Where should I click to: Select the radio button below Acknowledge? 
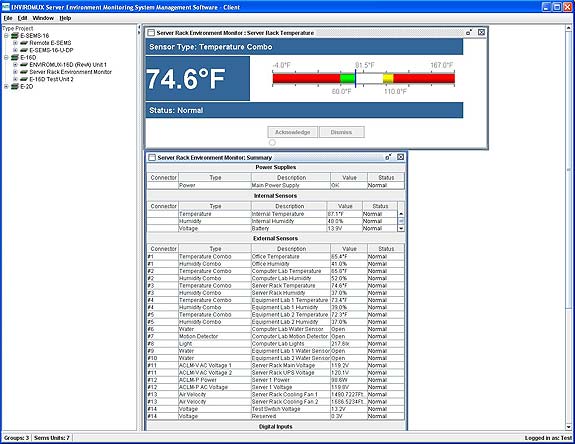272,143
